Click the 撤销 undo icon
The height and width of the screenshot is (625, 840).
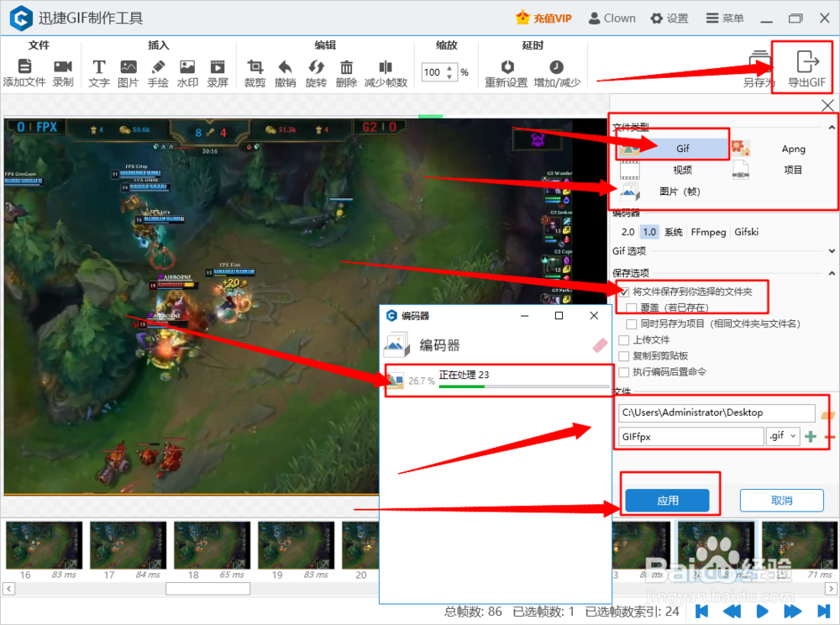click(285, 67)
